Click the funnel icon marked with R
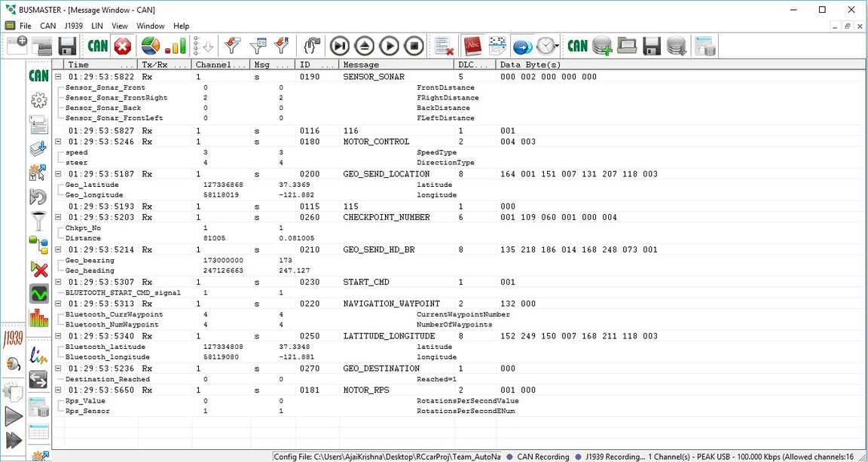 (x=283, y=45)
